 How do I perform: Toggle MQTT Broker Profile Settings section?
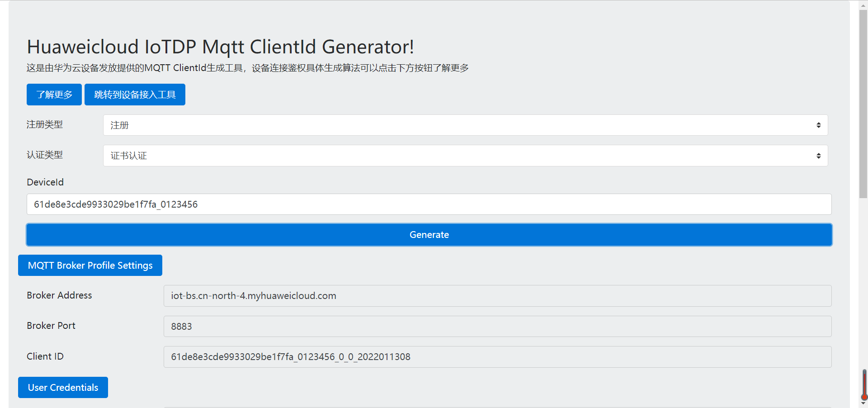(90, 265)
